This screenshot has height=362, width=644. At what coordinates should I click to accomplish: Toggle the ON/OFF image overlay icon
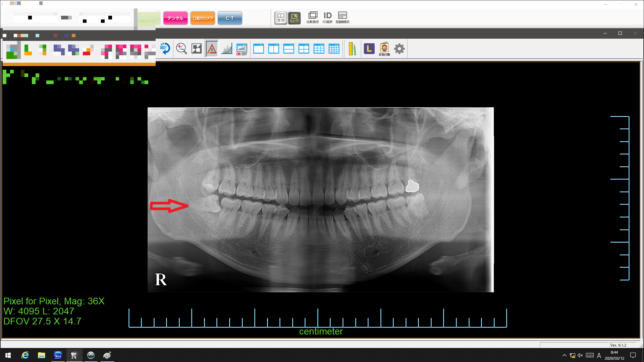pos(242,49)
